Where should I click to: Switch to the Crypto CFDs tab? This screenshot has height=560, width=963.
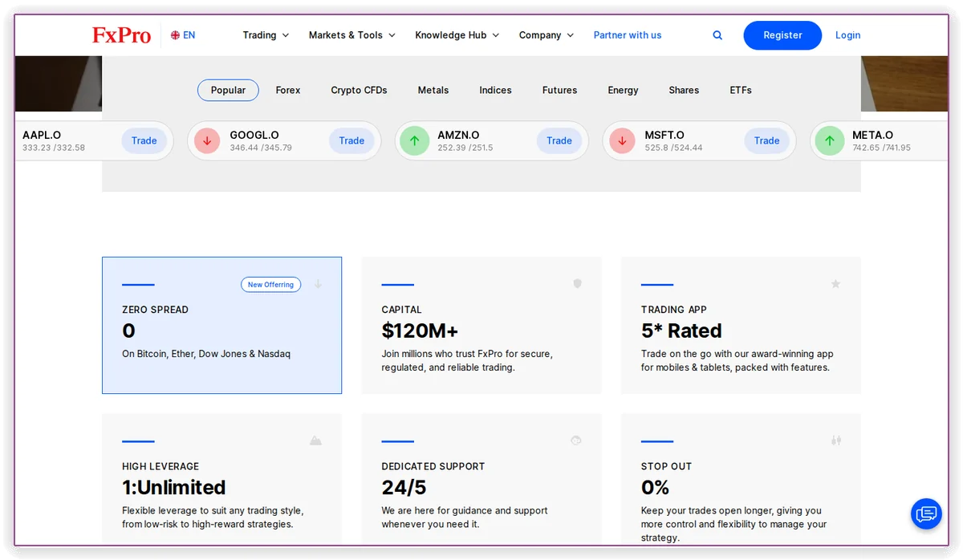coord(359,91)
